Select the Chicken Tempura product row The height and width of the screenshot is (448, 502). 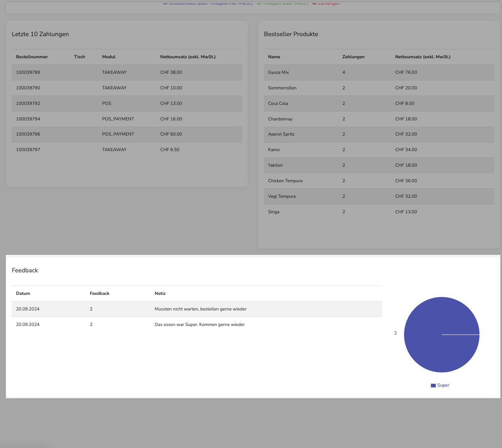pyautogui.click(x=379, y=181)
